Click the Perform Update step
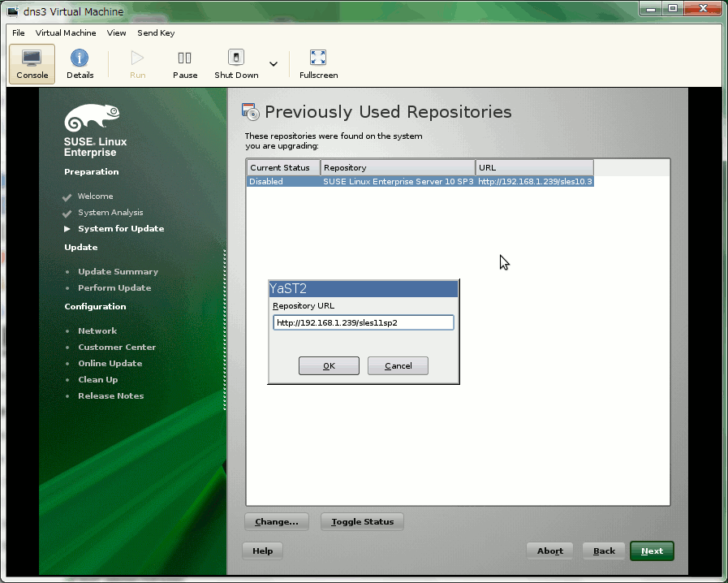This screenshot has width=728, height=583. [x=114, y=287]
